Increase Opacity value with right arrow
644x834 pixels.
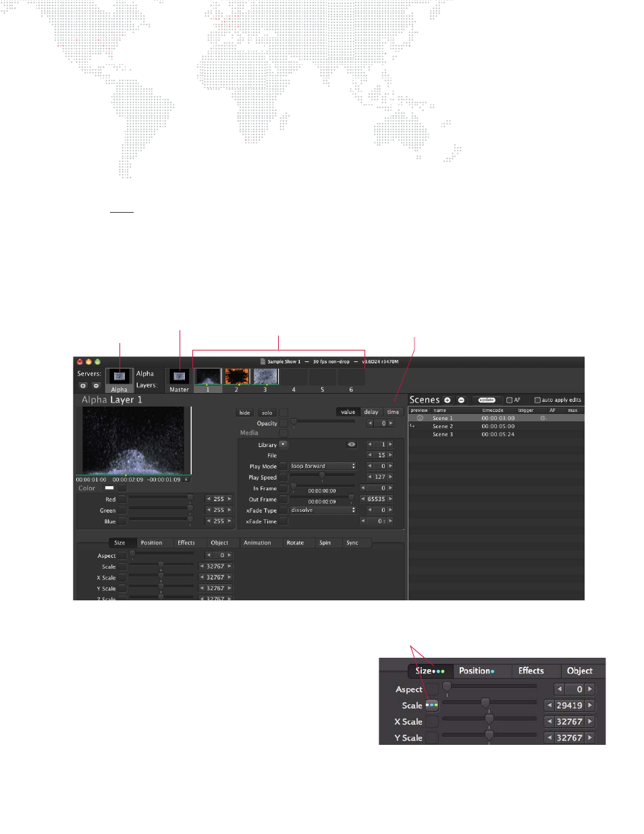[x=390, y=423]
